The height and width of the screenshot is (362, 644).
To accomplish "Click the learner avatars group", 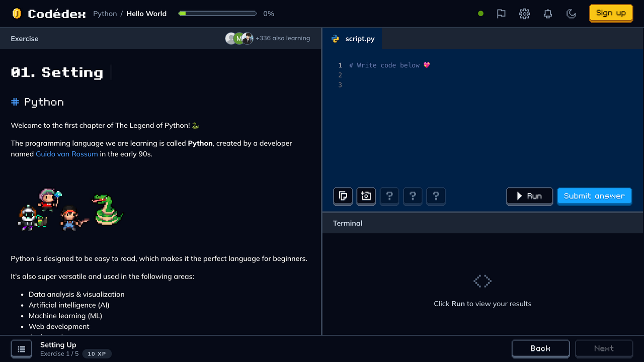I will [239, 38].
